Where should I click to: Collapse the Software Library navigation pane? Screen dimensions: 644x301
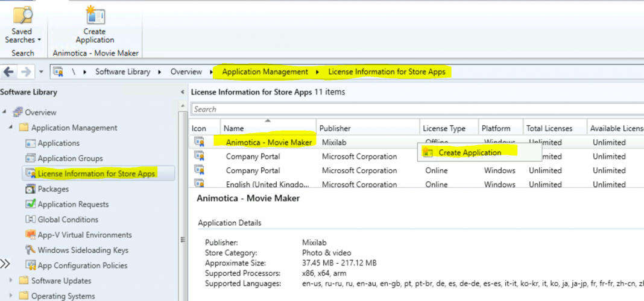(183, 92)
